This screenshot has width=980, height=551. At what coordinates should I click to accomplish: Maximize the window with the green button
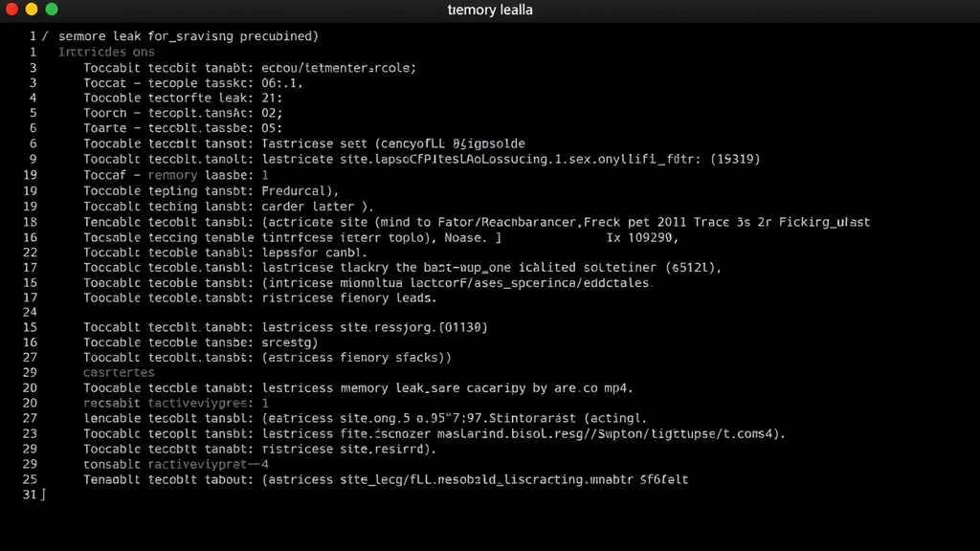pyautogui.click(x=52, y=10)
